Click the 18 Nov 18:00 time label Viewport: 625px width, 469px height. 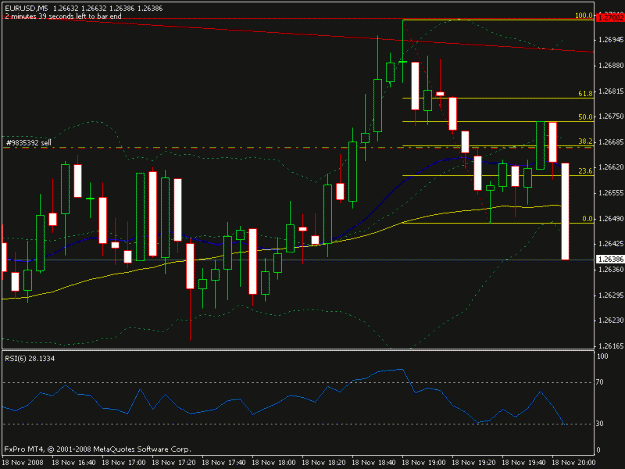click(x=274, y=463)
